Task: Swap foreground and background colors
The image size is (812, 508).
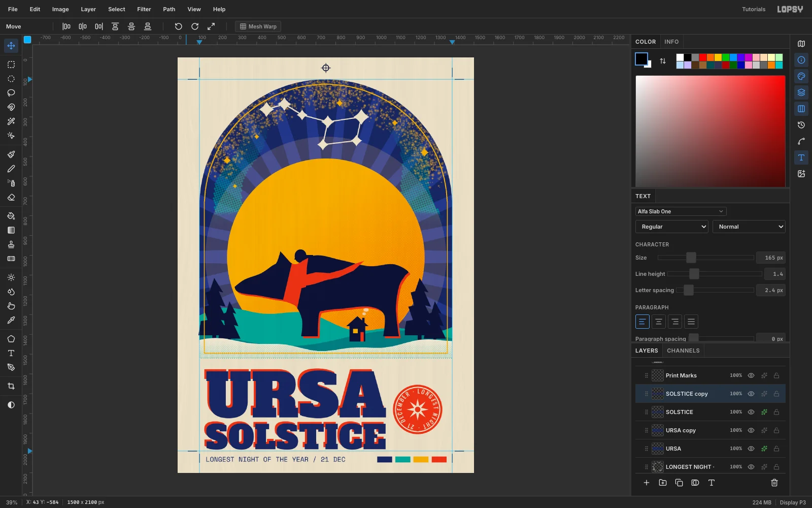Action: [663, 61]
